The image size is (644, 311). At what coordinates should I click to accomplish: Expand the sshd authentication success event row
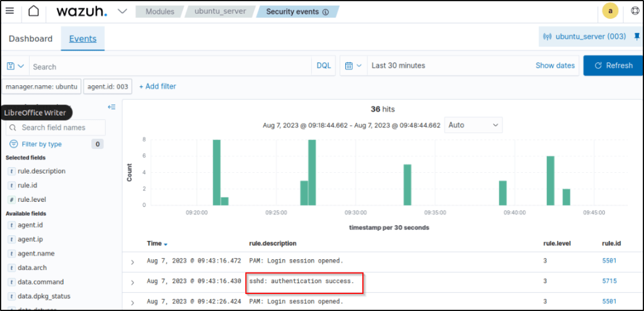(x=132, y=281)
